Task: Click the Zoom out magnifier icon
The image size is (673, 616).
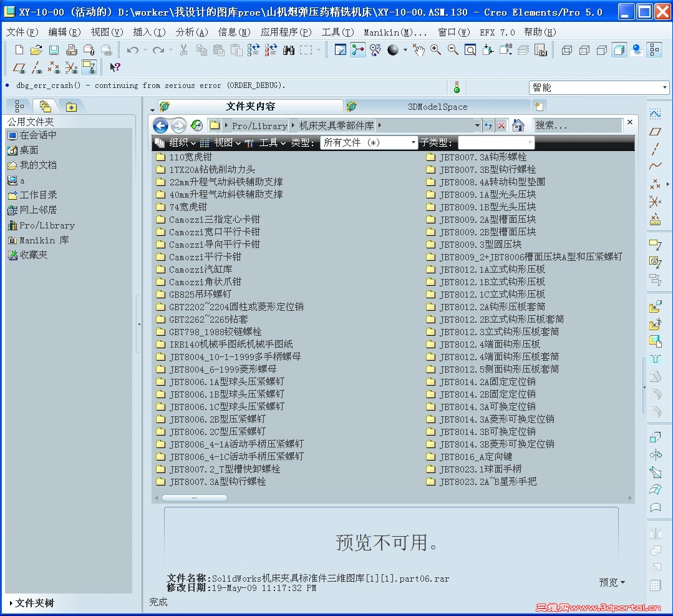Action: pyautogui.click(x=453, y=50)
